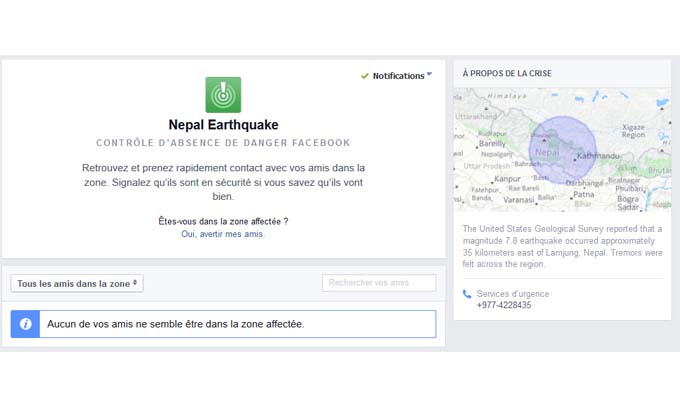
Task: Click the phone icon beside Services d'urgence
Action: point(467,294)
